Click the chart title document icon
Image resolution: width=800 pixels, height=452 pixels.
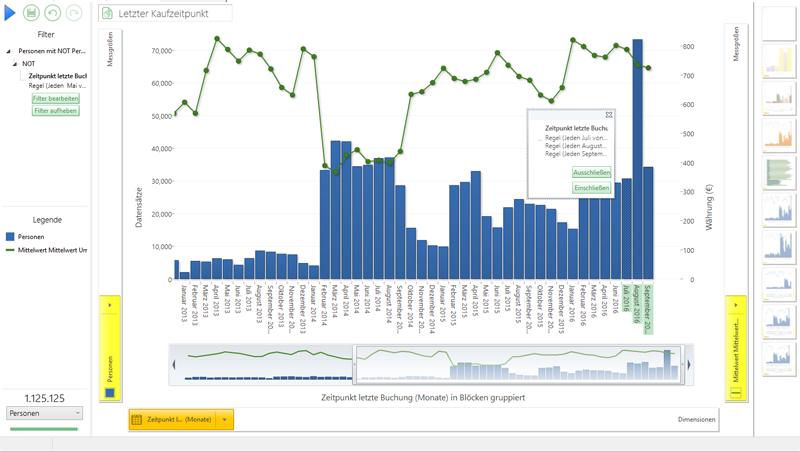108,14
